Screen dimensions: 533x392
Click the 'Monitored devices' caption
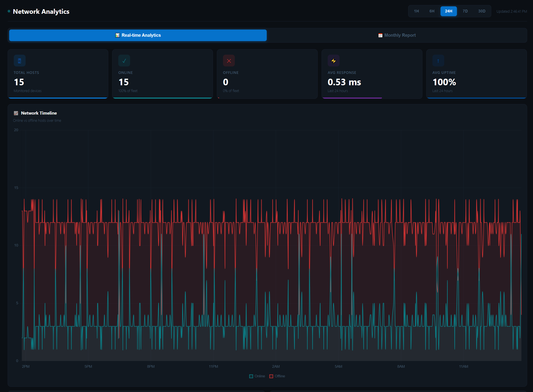[x=28, y=91]
